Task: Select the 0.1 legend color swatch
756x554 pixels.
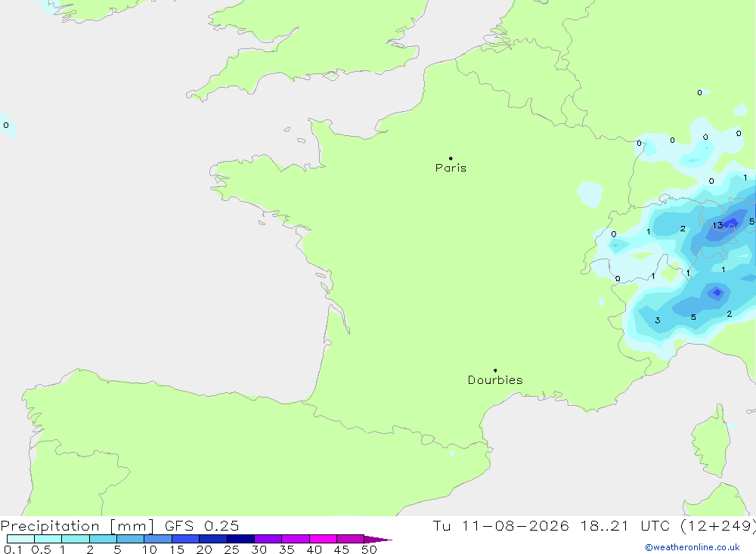Action: coord(20,539)
